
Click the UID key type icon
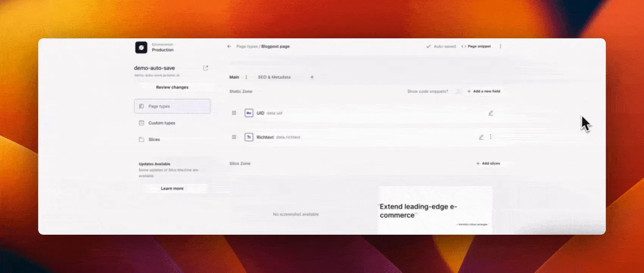[249, 113]
